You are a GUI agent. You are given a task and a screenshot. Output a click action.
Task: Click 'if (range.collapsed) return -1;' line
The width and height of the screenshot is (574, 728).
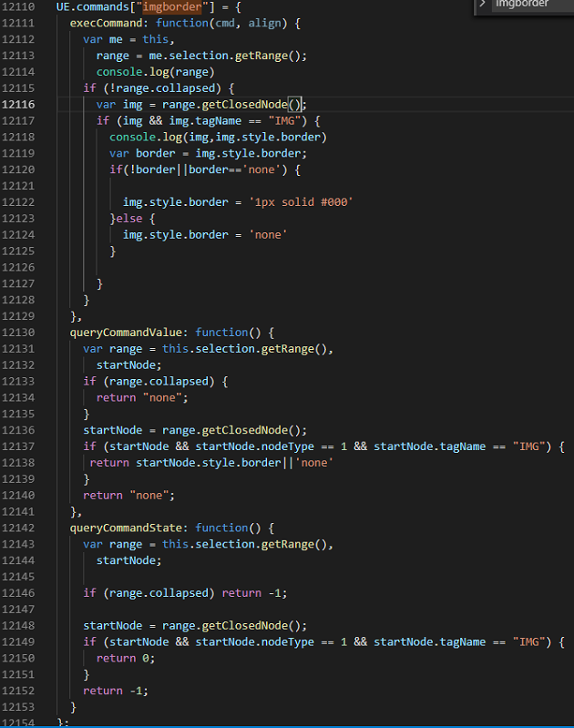[185, 593]
